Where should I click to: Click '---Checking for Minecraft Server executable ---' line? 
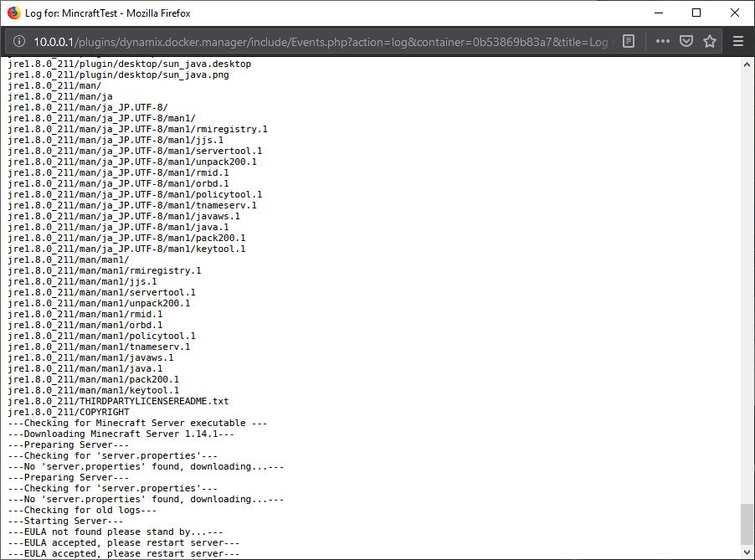(138, 423)
